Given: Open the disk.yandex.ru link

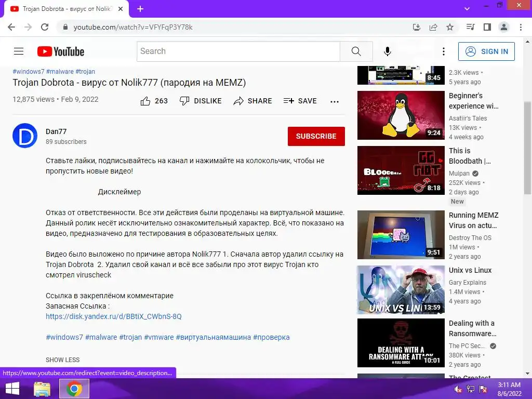Looking at the screenshot, I should 114,316.
